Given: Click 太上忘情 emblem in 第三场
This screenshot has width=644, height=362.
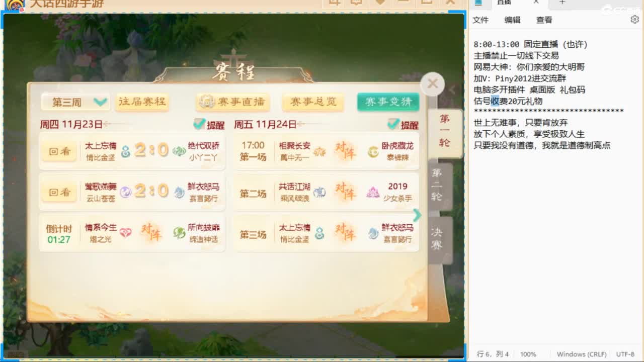Looking at the screenshot, I should click(319, 233).
